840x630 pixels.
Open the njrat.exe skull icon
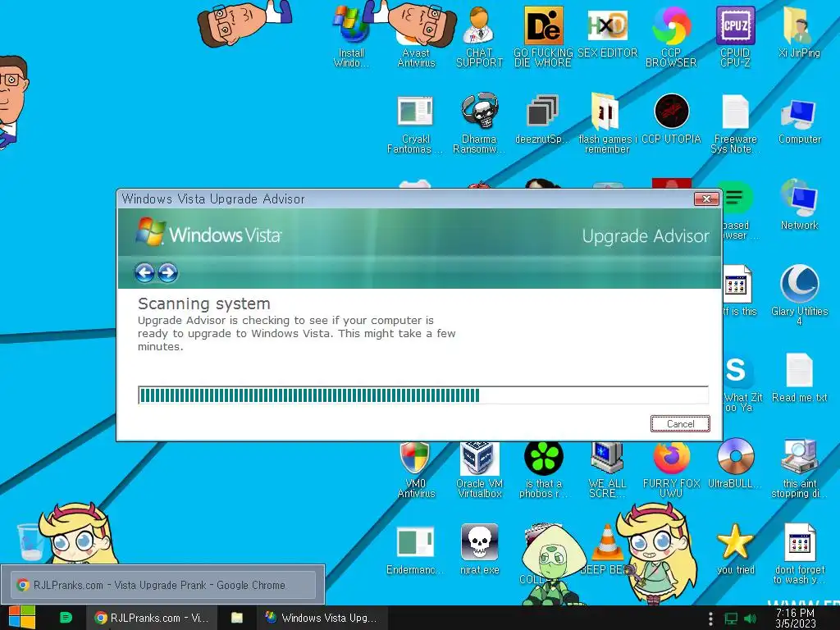point(479,550)
